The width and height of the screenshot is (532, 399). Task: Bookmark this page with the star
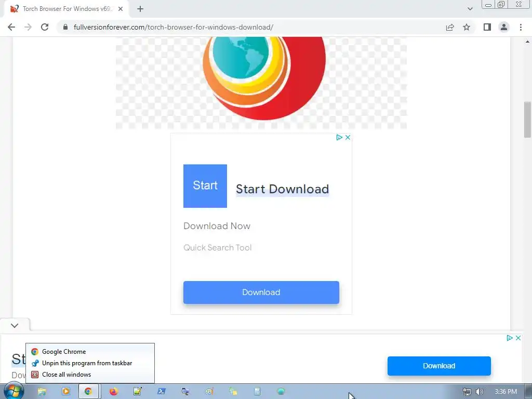(467, 27)
